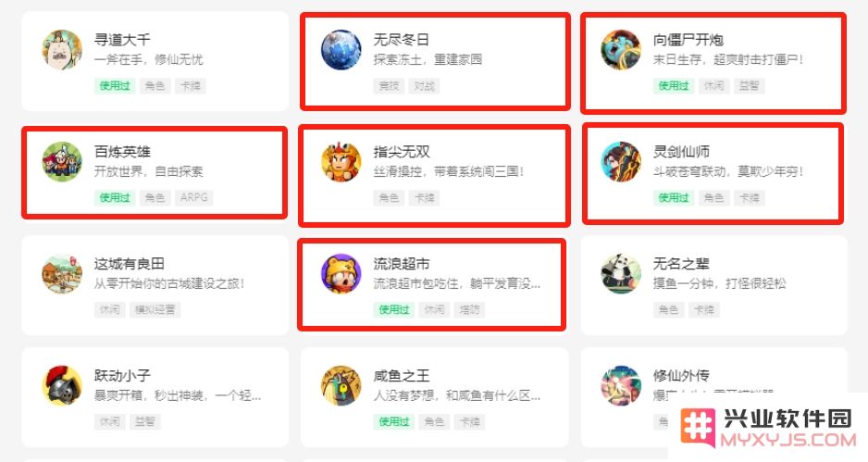
Task: Open the 跃动小子 helmet icon
Action: tap(62, 385)
